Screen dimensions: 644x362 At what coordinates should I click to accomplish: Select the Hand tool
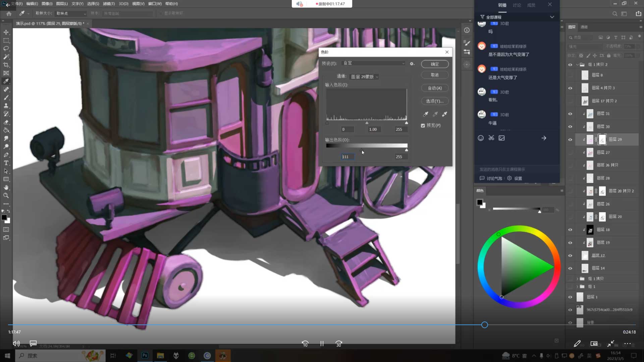pyautogui.click(x=6, y=187)
